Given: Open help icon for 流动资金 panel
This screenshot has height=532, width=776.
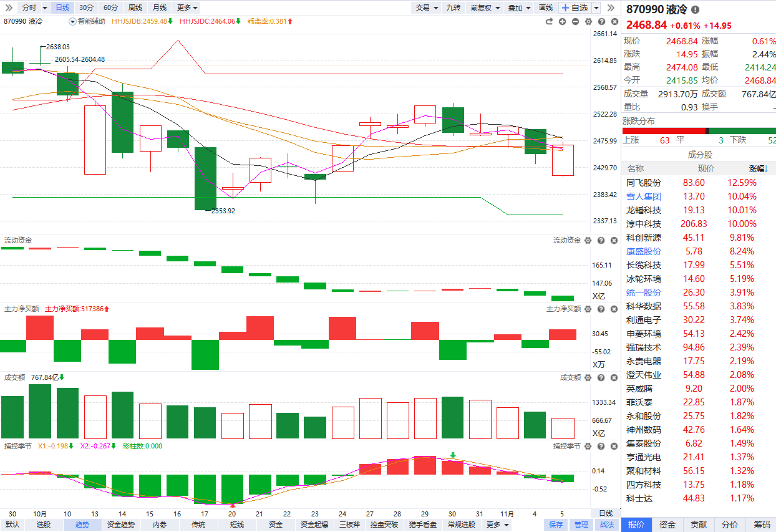Looking at the screenshot, I should point(601,240).
